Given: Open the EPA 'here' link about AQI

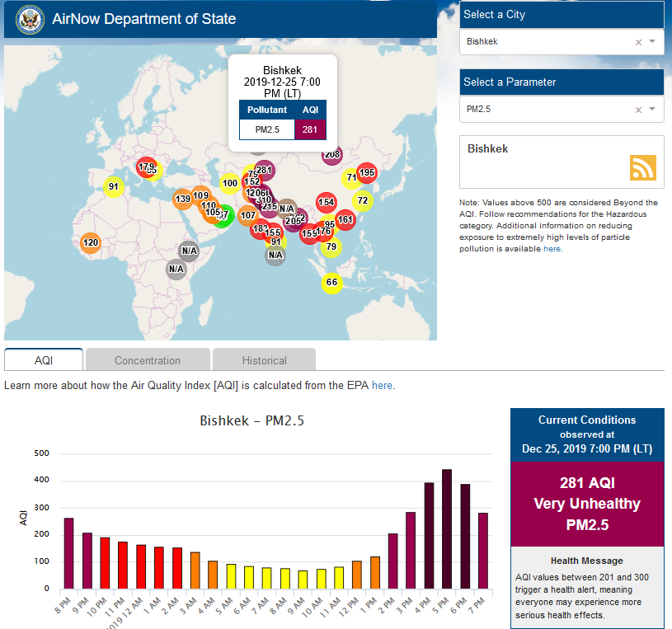Looking at the screenshot, I should (383, 385).
